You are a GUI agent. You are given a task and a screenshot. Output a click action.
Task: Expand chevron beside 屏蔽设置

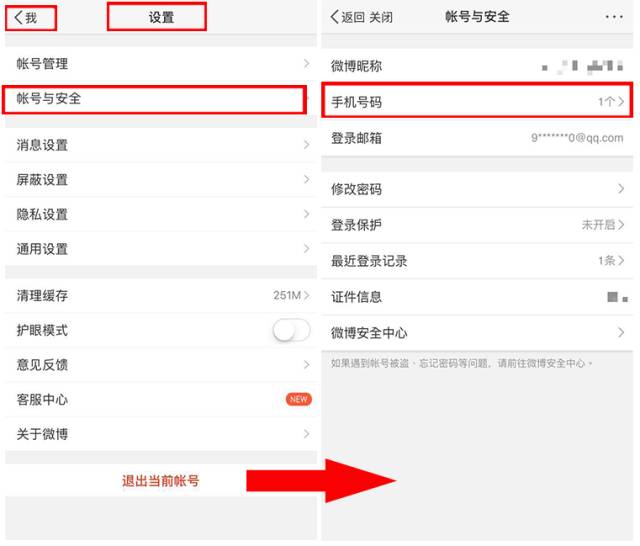tap(307, 180)
